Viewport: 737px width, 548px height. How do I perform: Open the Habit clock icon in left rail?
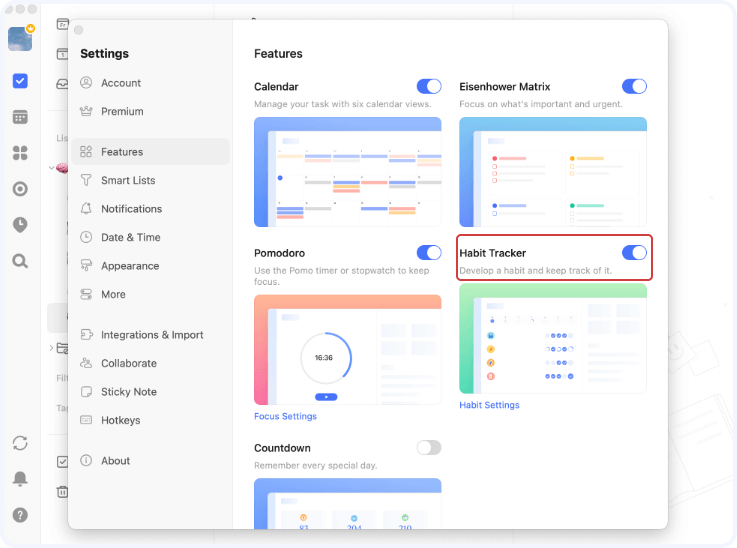[x=20, y=225]
